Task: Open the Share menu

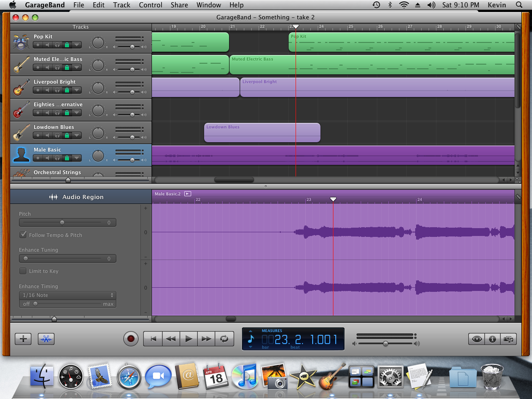Action: (179, 5)
